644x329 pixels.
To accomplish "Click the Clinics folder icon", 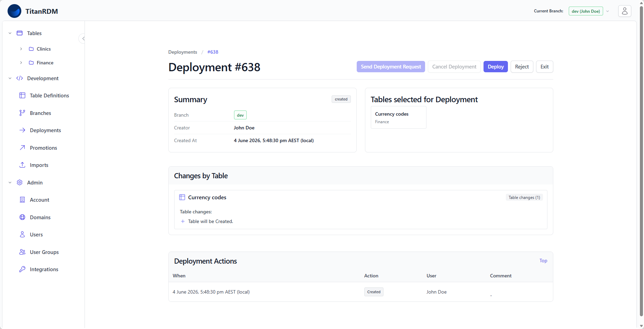I will [31, 49].
